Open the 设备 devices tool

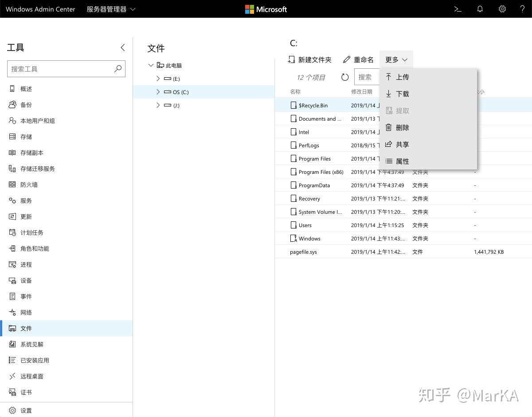click(66, 280)
